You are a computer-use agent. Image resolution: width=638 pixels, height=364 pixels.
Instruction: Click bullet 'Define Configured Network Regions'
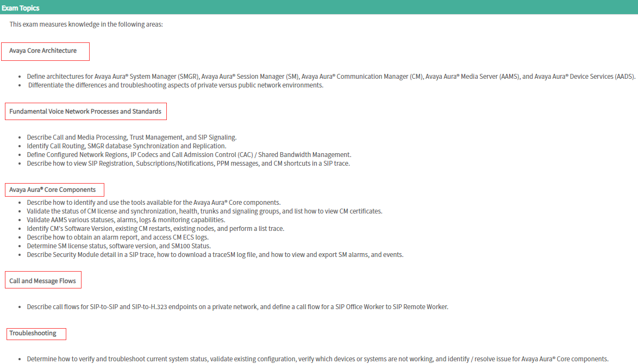coord(189,155)
